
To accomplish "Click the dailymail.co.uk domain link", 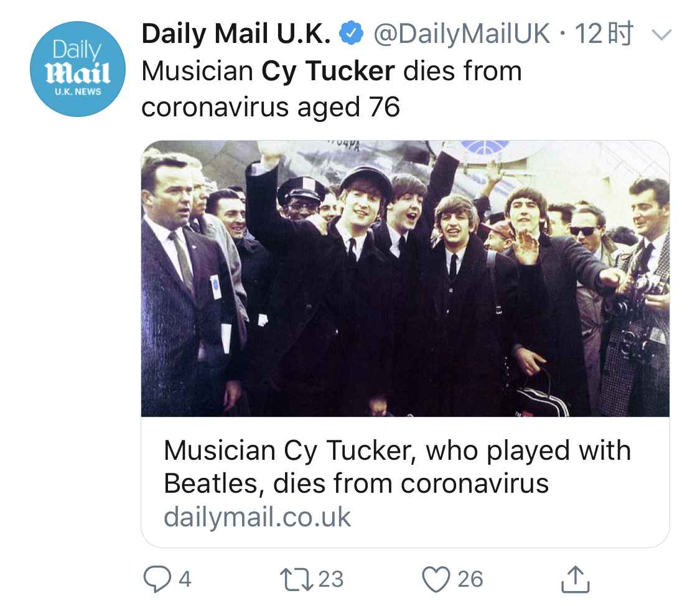I will pyautogui.click(x=258, y=517).
